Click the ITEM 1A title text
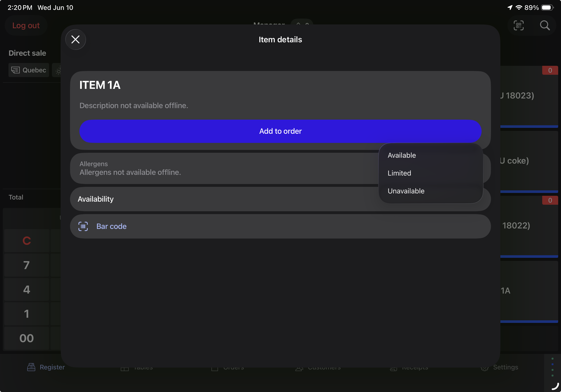The height and width of the screenshot is (392, 561). [100, 85]
